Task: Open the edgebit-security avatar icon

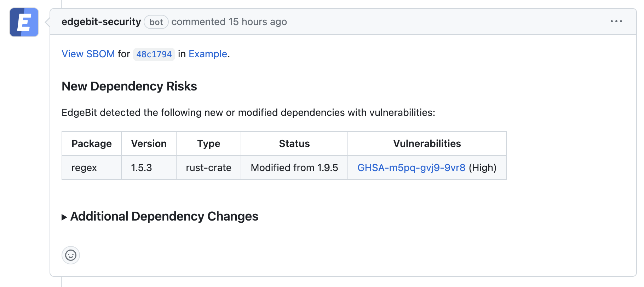Action: coord(24,22)
